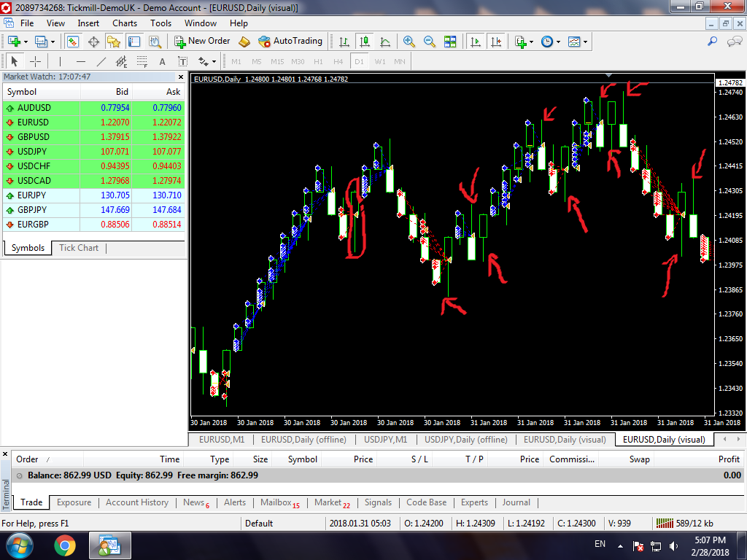Zoom in on the chart
Screen dimensions: 747x560
(x=409, y=42)
